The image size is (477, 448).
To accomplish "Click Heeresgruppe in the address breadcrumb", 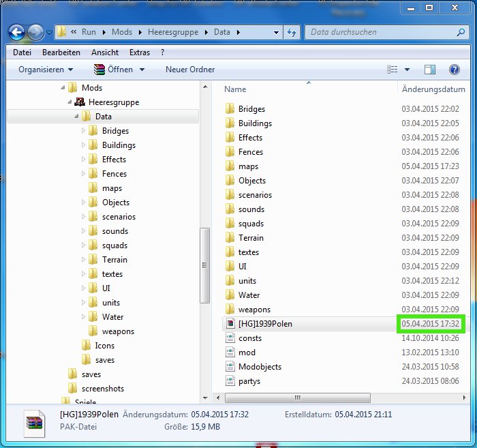I will click(173, 32).
